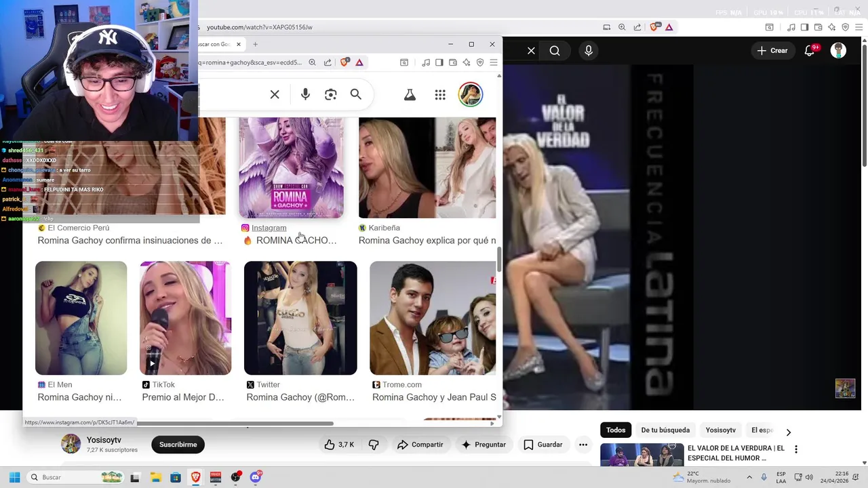Open YouTube account avatar
The image size is (868, 488).
pos(839,51)
